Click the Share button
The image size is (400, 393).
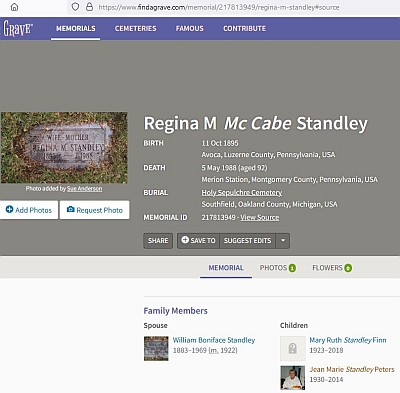click(x=158, y=241)
